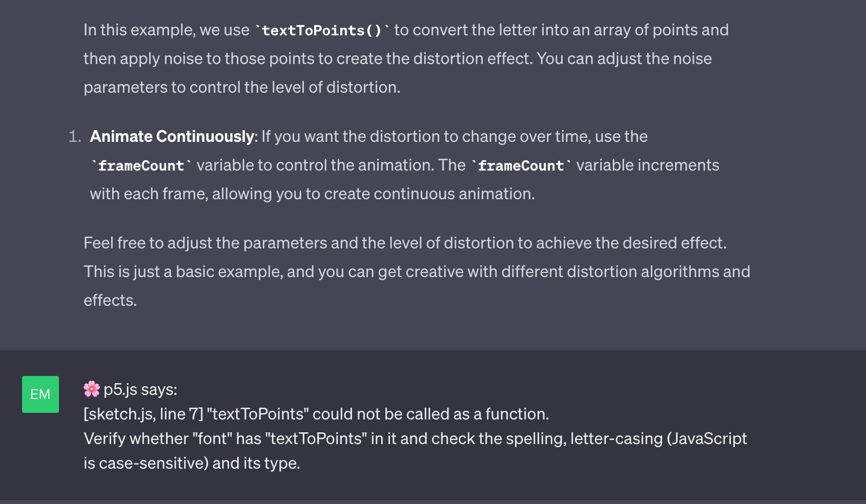The image size is (866, 504).
Task: Click the sentence 'Feel free to adjust the parameters'
Action: pos(405,243)
